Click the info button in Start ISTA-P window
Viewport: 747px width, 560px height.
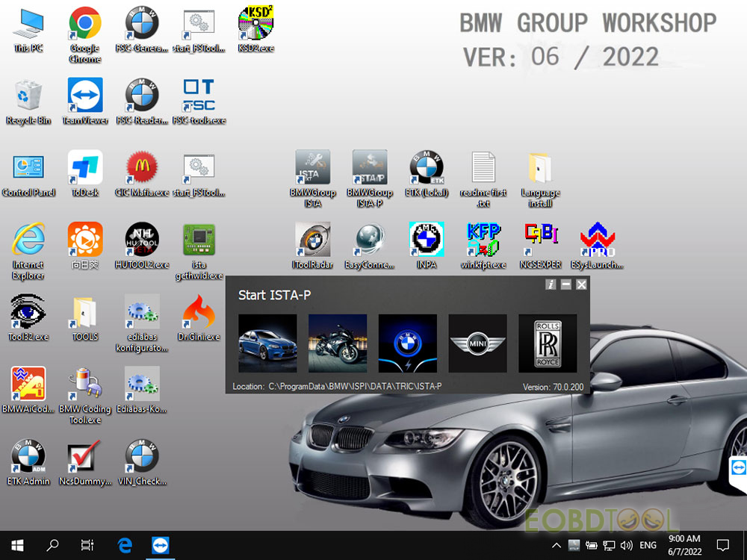551,284
